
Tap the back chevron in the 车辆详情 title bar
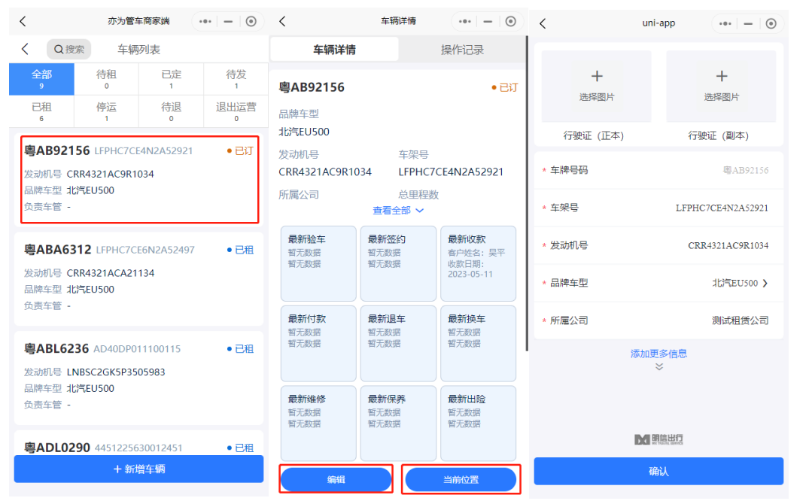282,22
